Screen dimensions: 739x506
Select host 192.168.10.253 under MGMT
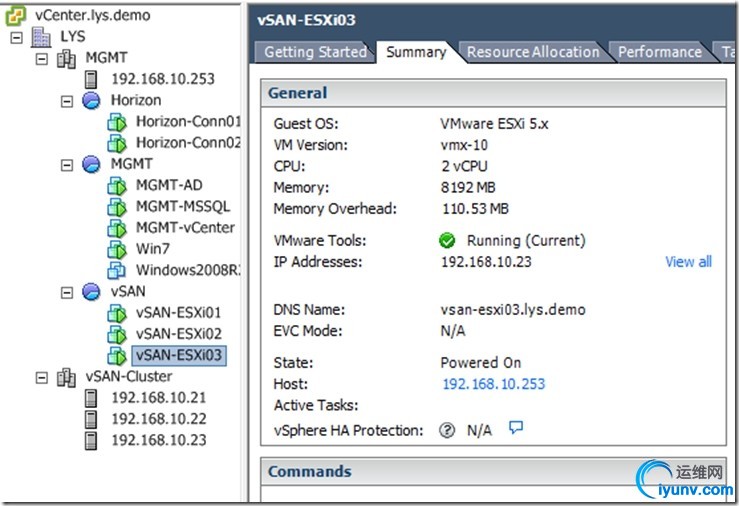pos(163,79)
